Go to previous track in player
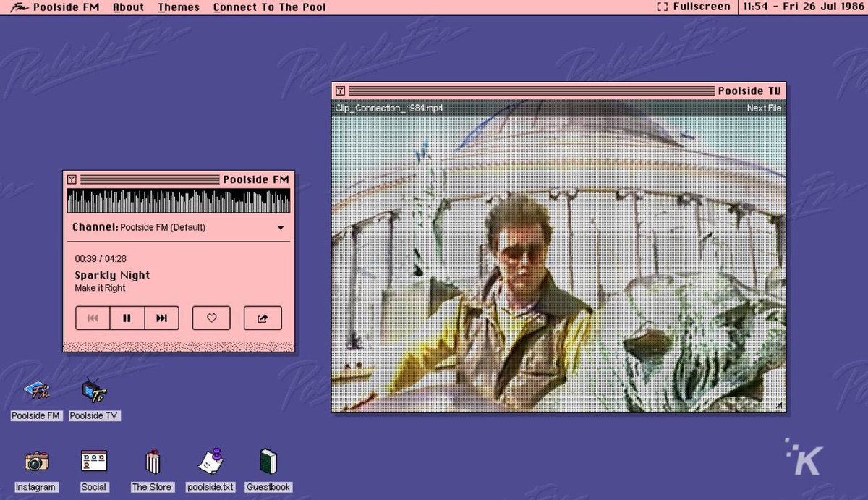This screenshot has width=868, height=500. tap(93, 318)
